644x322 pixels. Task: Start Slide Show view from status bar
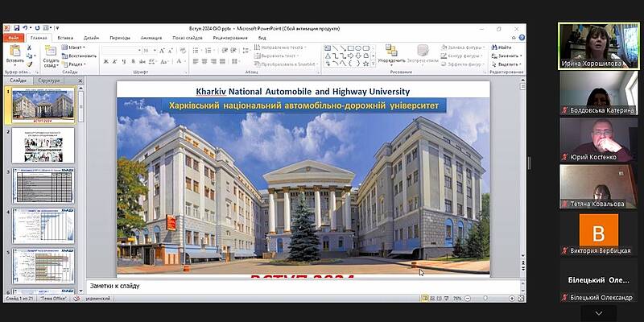(x=447, y=298)
